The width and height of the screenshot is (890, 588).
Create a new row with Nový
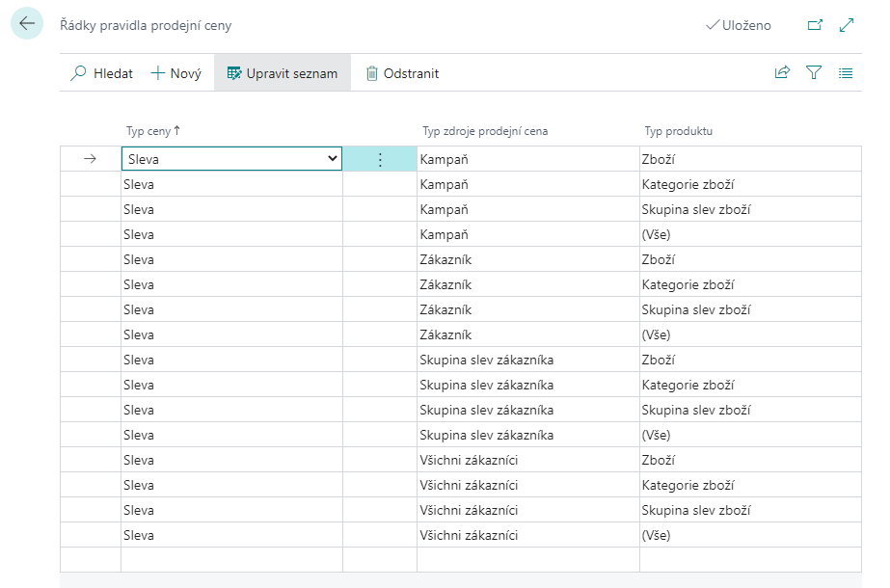pos(176,73)
